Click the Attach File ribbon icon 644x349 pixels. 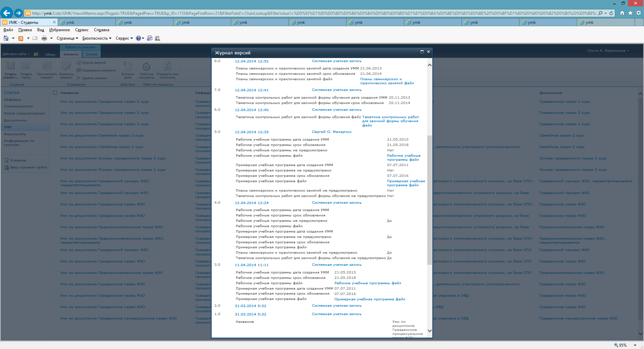(127, 66)
